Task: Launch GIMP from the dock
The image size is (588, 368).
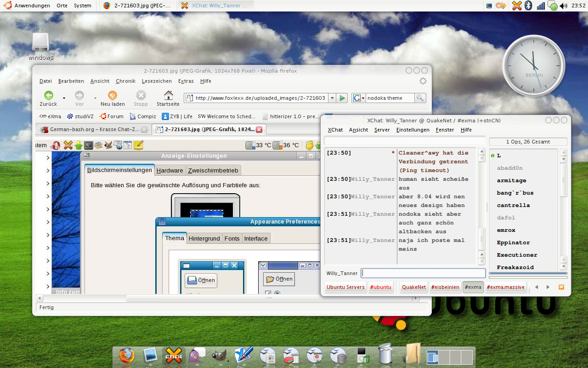Action: (220, 355)
